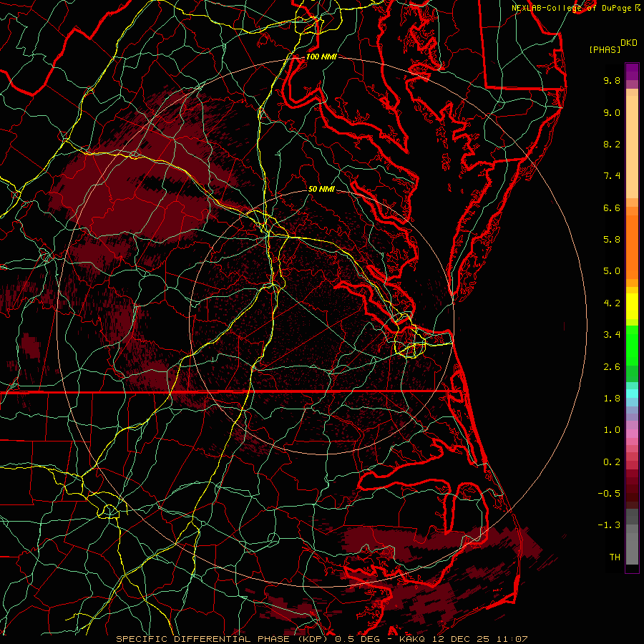Click the 9.8 scale value
Viewport: 644px width, 644px height.
(612, 80)
